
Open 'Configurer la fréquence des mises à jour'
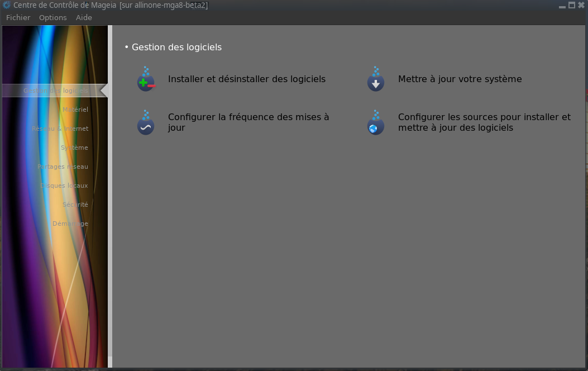click(x=248, y=122)
